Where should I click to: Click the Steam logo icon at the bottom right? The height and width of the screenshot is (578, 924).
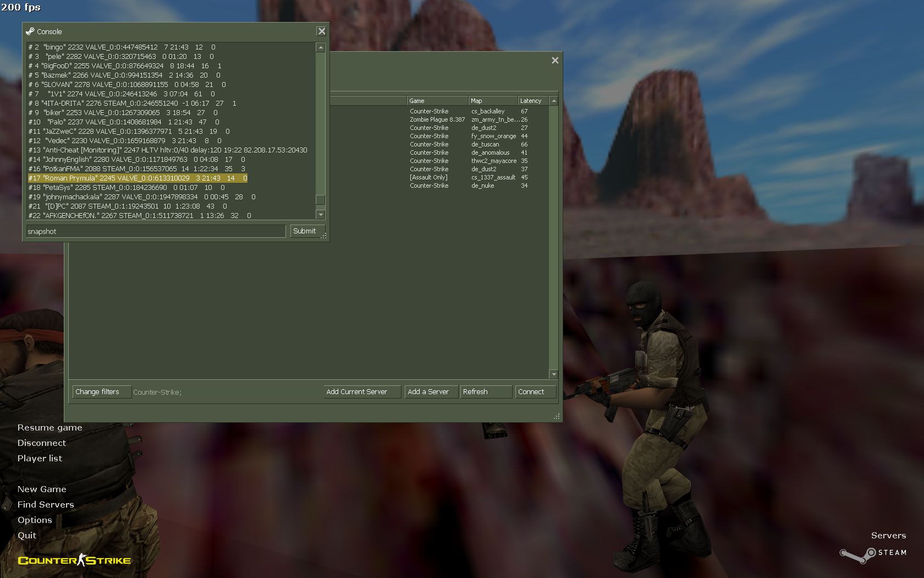tap(857, 555)
